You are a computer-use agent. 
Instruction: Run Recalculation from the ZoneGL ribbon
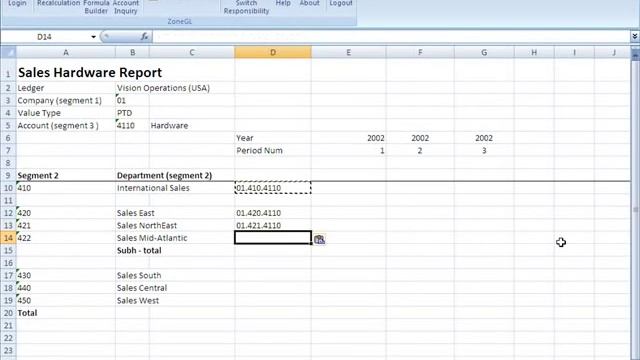(x=58, y=3)
